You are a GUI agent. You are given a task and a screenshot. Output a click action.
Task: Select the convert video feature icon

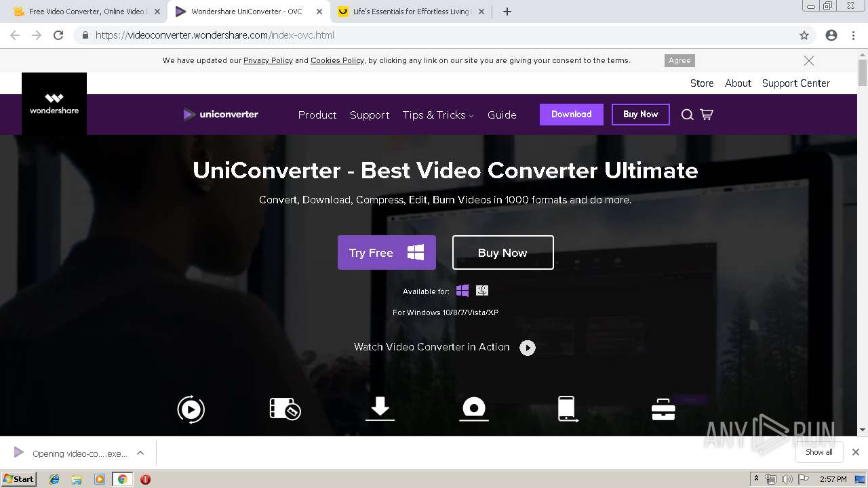191,409
